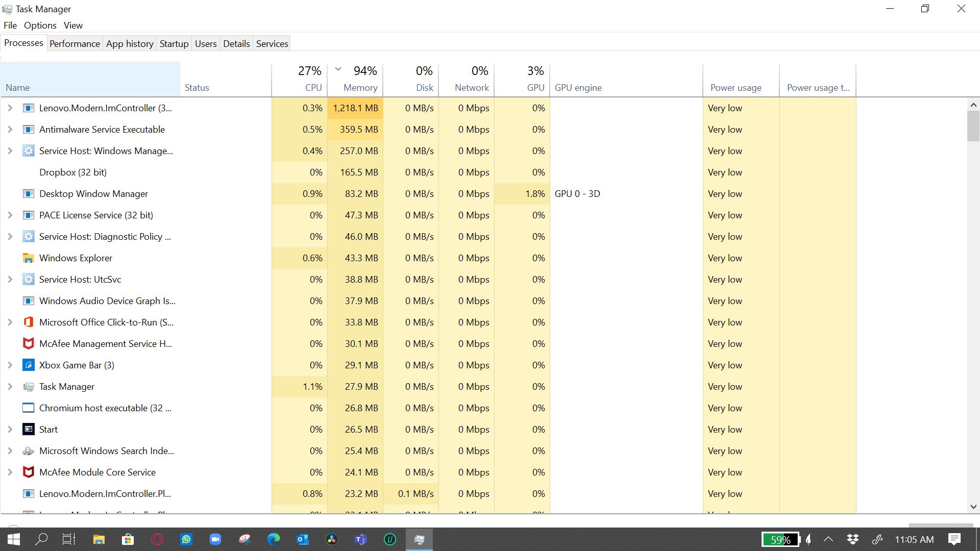Click the McAfee Module Core Service icon
This screenshot has height=551, width=980.
pyautogui.click(x=29, y=472)
